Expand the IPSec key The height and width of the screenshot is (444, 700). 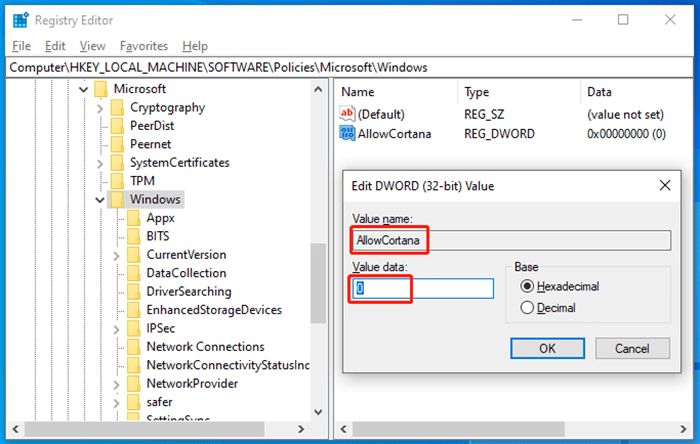pos(117,329)
